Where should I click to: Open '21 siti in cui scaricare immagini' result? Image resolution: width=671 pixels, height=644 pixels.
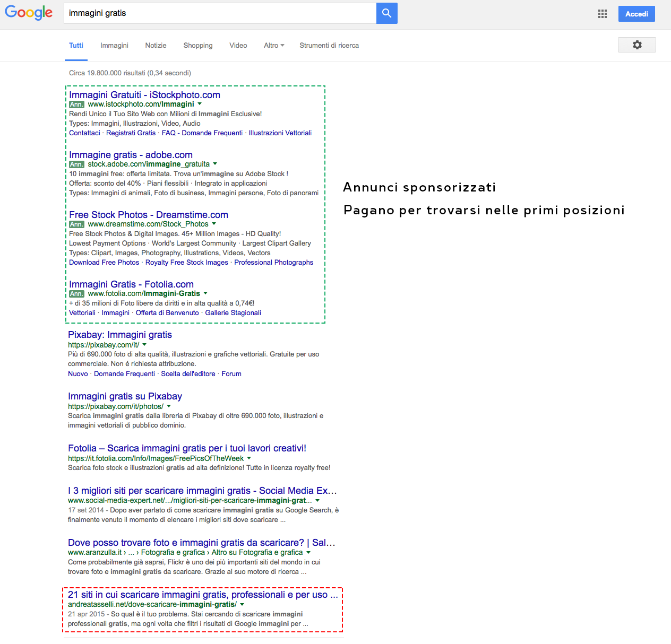click(x=203, y=595)
